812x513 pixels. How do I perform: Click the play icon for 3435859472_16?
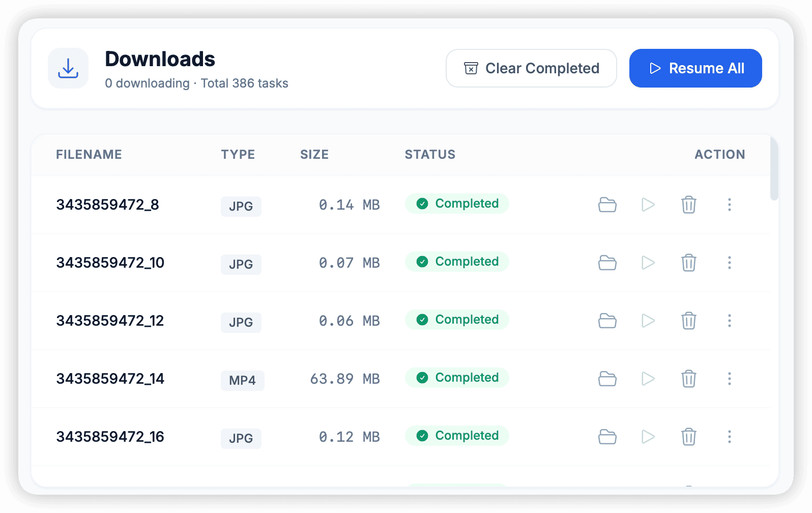(x=648, y=437)
